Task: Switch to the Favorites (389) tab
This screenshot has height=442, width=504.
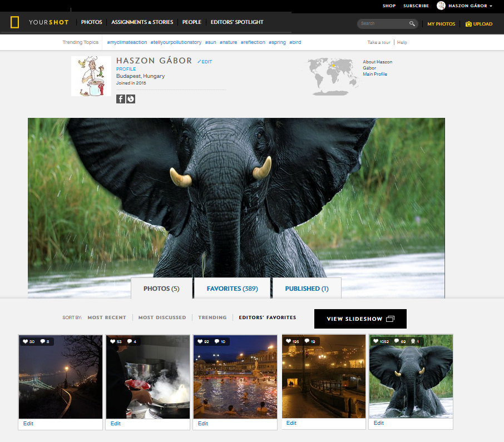Action: click(x=232, y=289)
